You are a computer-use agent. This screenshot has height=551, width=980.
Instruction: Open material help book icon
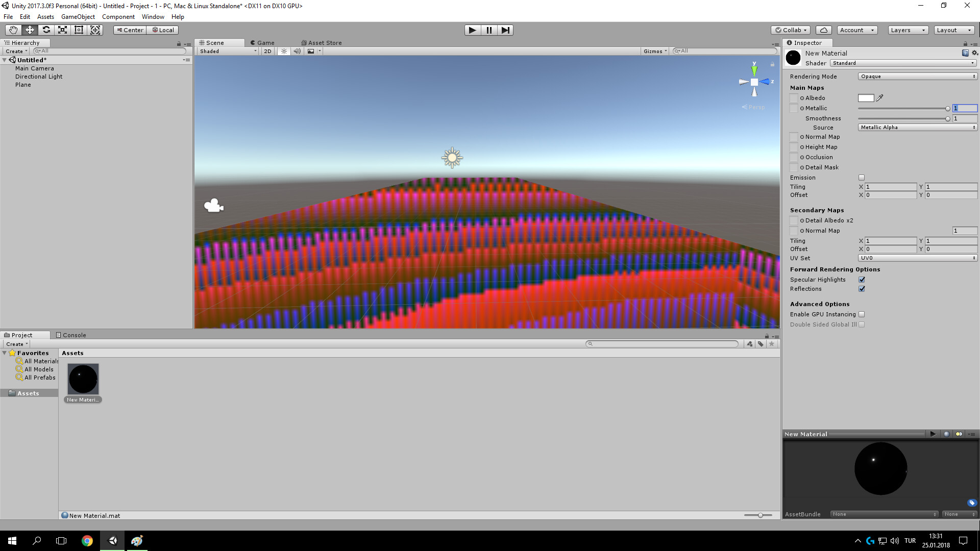click(x=965, y=53)
